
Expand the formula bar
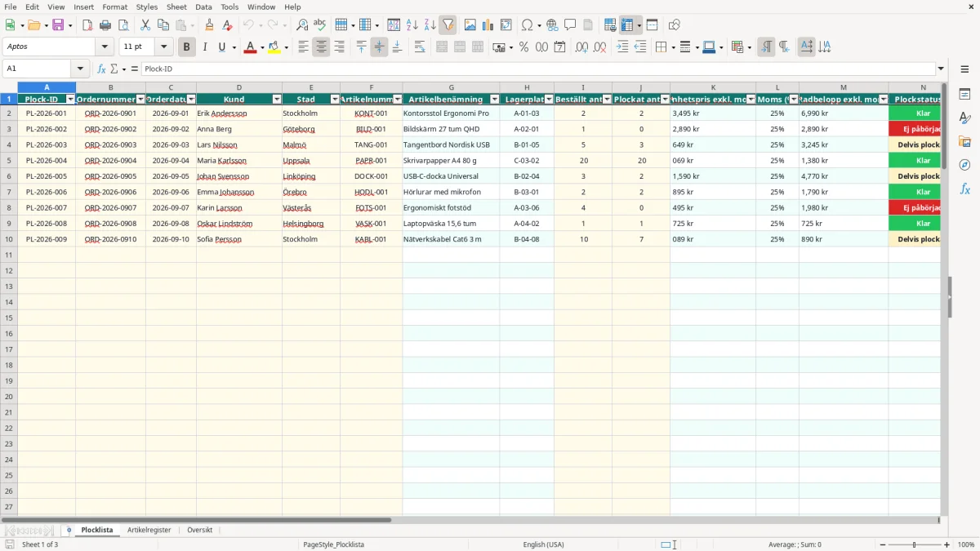(x=941, y=69)
